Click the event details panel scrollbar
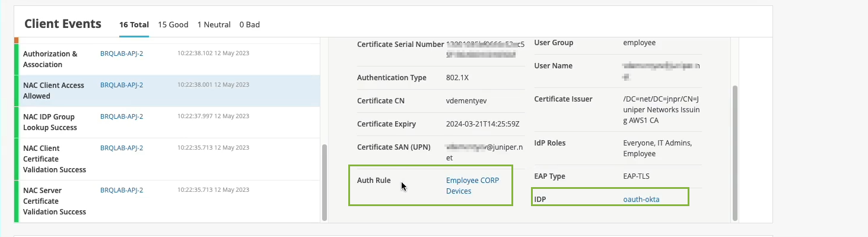868x237 pixels. pyautogui.click(x=735, y=153)
